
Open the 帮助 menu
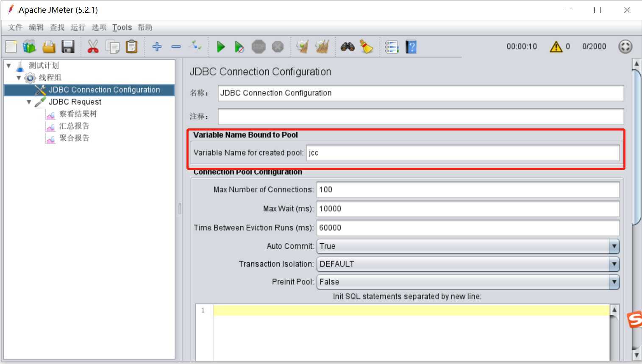[x=145, y=28]
